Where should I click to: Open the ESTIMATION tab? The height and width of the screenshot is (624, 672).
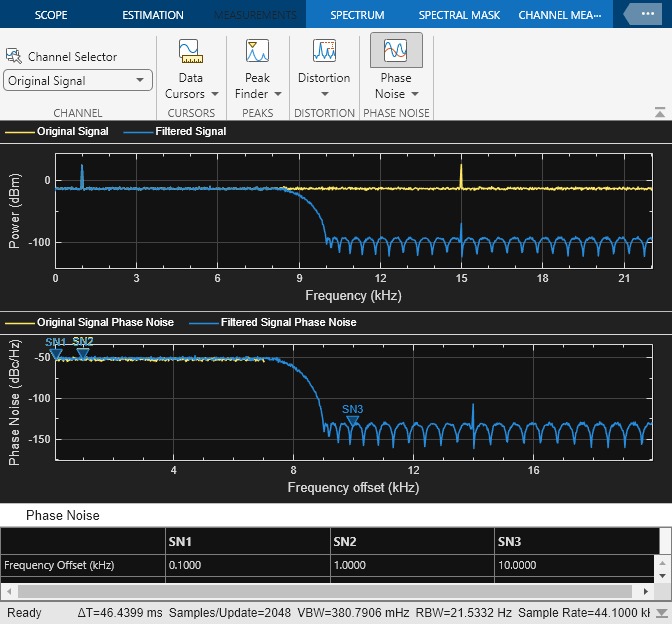click(x=152, y=15)
